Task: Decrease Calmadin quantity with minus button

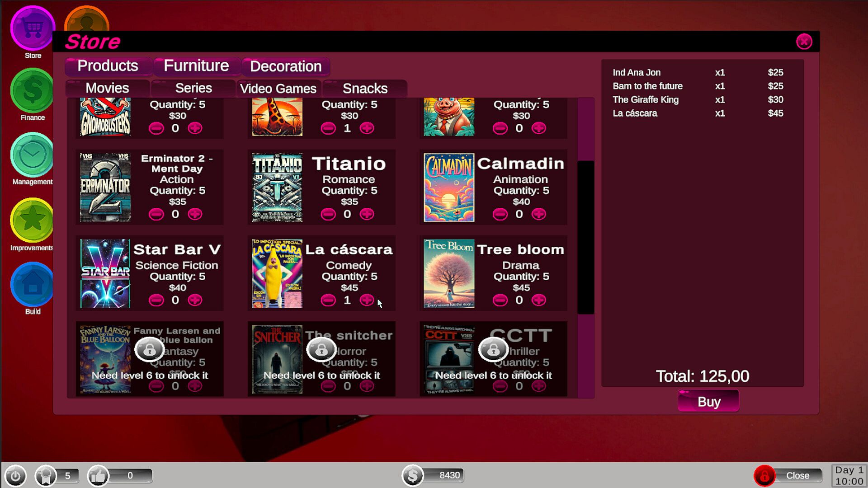Action: coord(500,214)
